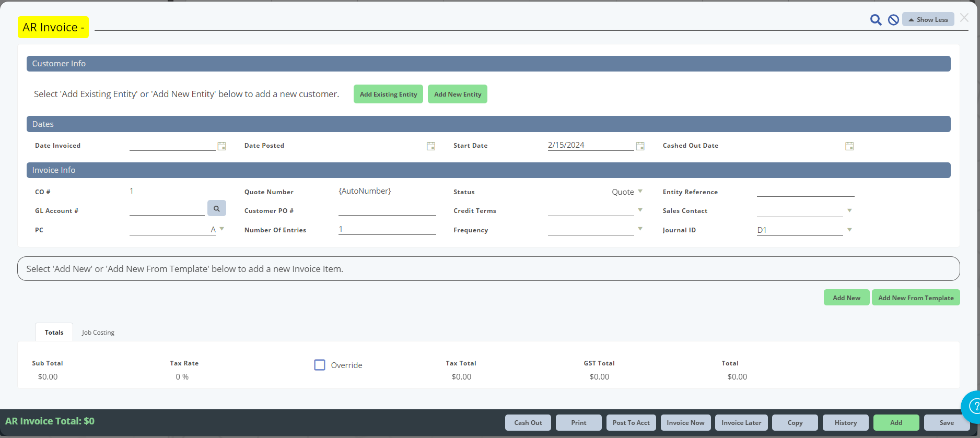Focus the Date Invoiced input field
The width and height of the screenshot is (980, 438).
click(x=172, y=146)
